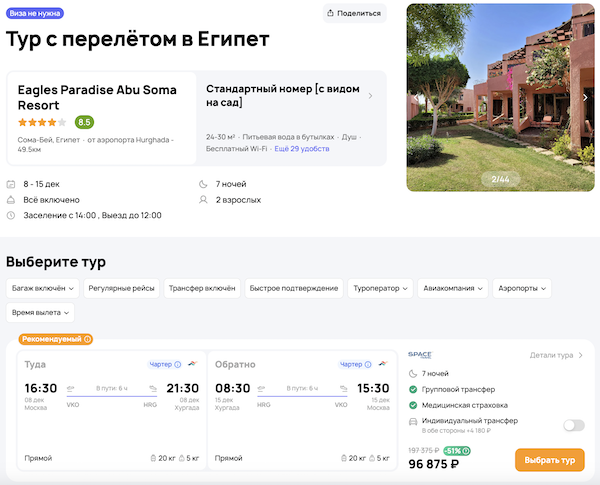
Task: Open the hotel photo gallery image
Action: [498, 97]
